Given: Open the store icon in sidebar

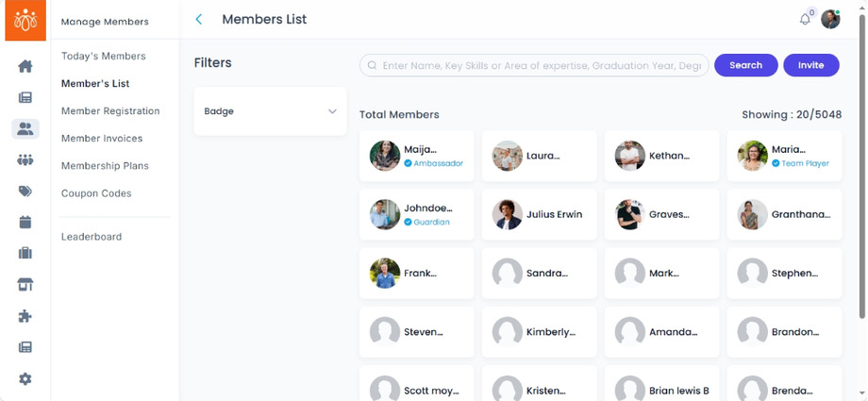Looking at the screenshot, I should (x=25, y=284).
